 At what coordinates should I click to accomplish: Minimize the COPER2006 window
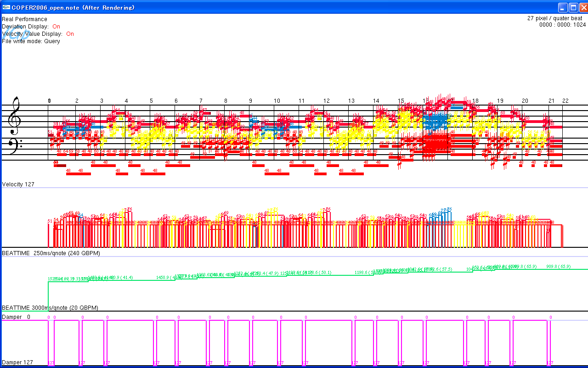click(563, 8)
